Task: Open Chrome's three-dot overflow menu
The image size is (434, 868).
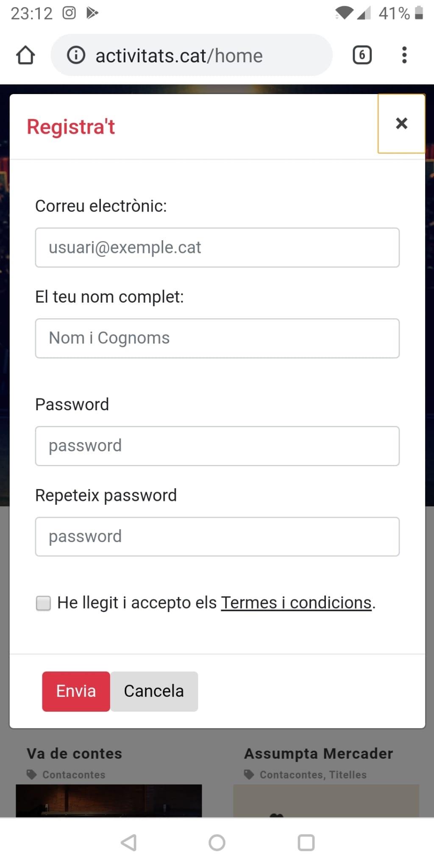Action: point(404,55)
